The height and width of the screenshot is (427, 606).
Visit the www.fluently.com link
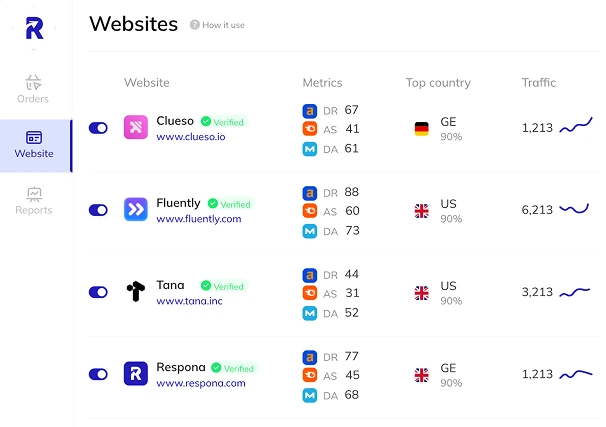point(199,219)
